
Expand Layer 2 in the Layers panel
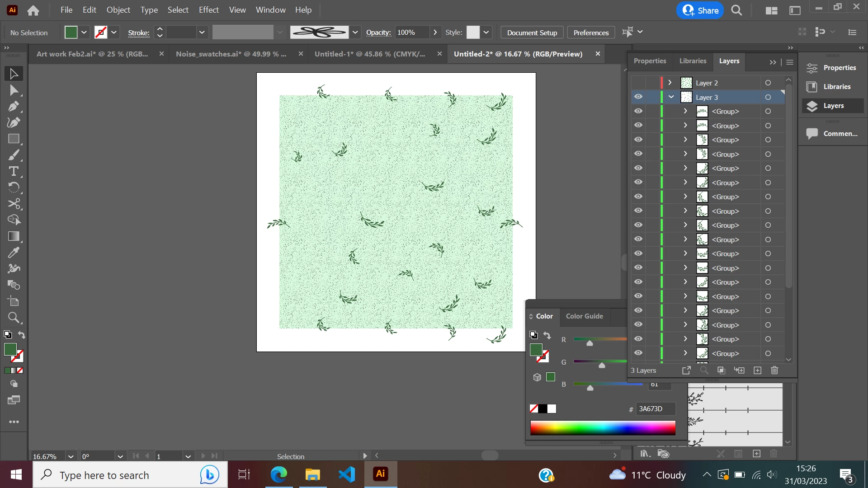(x=670, y=83)
